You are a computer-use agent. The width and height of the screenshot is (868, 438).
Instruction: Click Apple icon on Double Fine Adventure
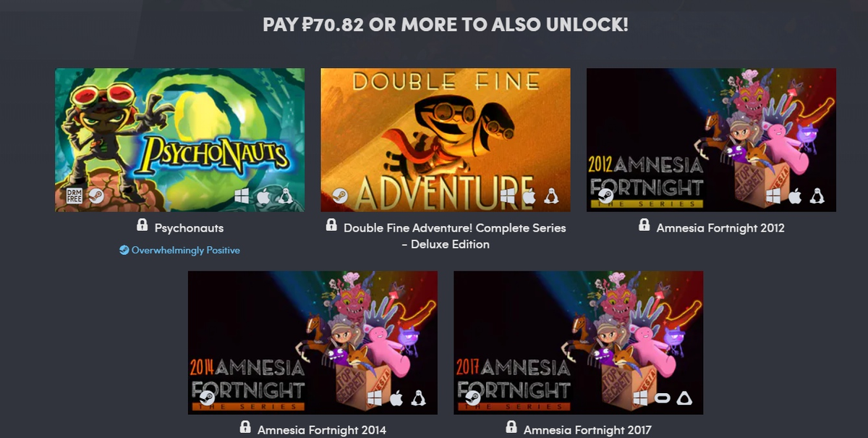point(529,195)
